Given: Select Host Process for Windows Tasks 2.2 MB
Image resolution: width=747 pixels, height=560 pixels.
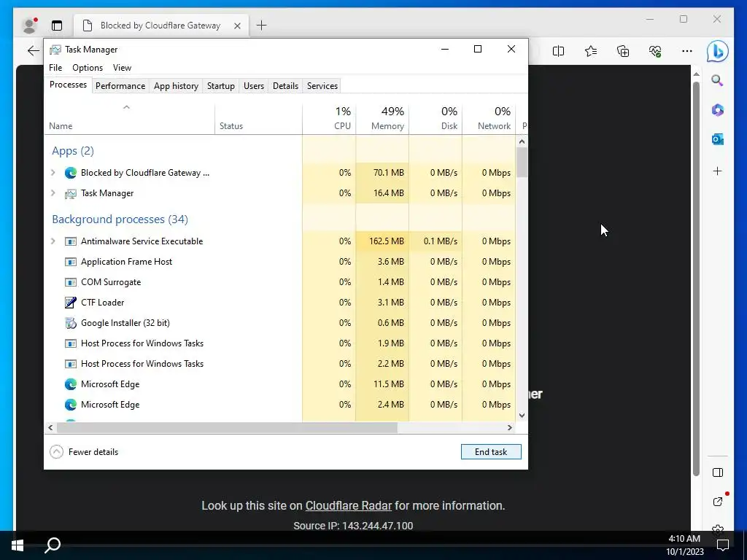Looking at the screenshot, I should tap(280, 364).
